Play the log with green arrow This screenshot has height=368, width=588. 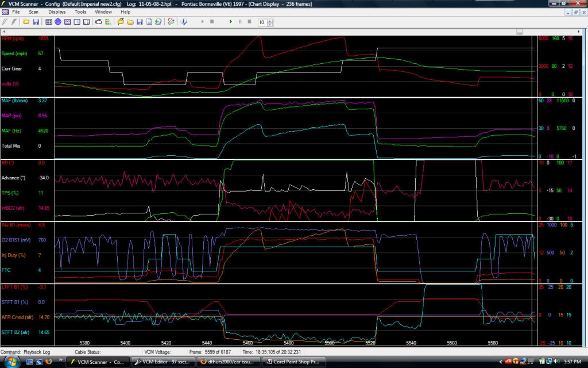tap(231, 22)
